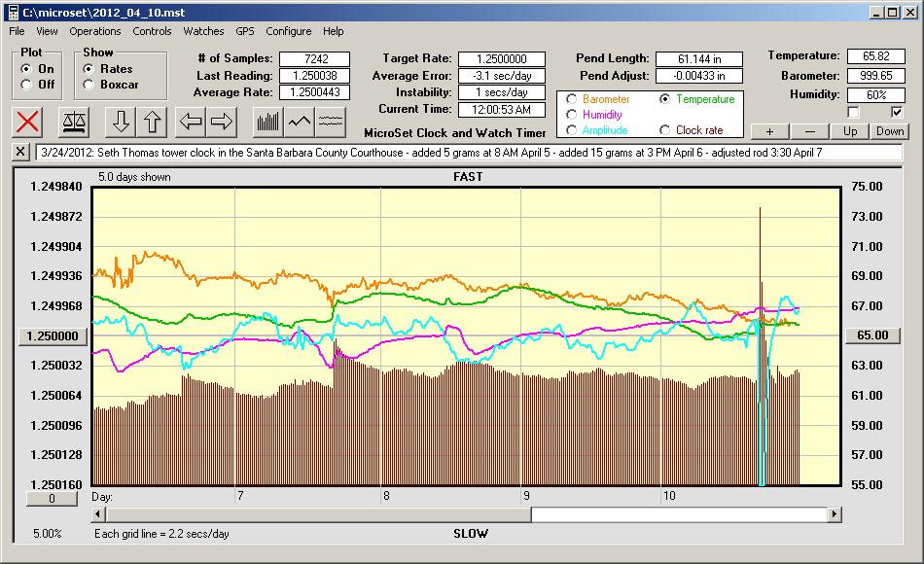Select the Temperature radio option
The height and width of the screenshot is (564, 924).
664,99
